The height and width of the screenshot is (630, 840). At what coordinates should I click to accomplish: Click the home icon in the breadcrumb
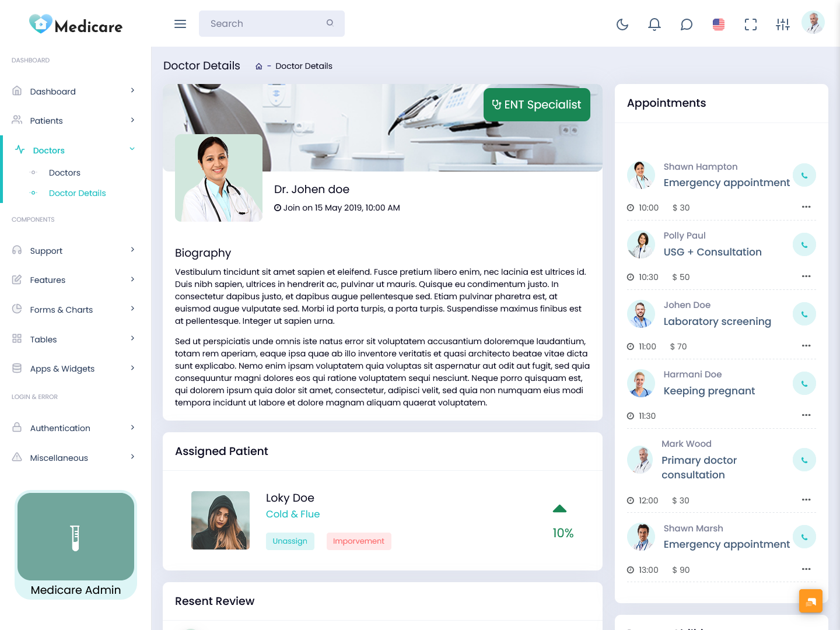[x=259, y=66]
